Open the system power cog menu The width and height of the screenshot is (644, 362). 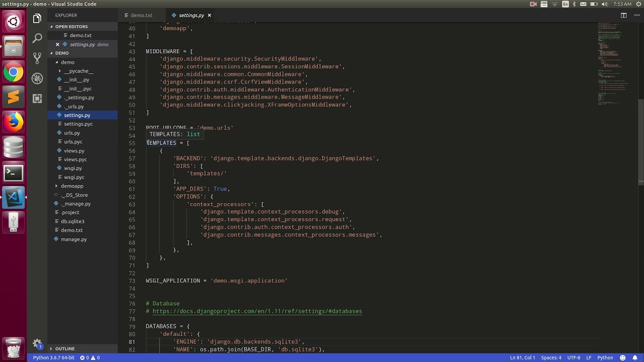(x=637, y=4)
